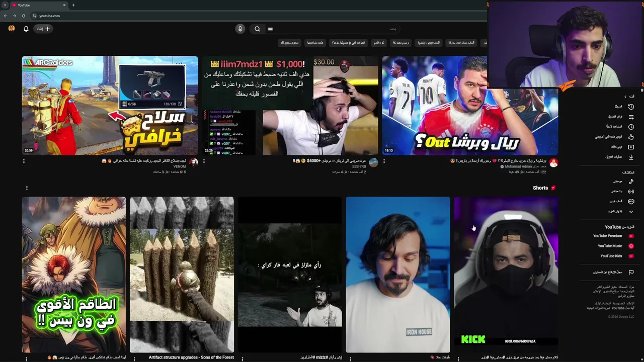Screen dimensions: 644x362
Task: Expand the browser tab search dropdown
Action: 5,5
